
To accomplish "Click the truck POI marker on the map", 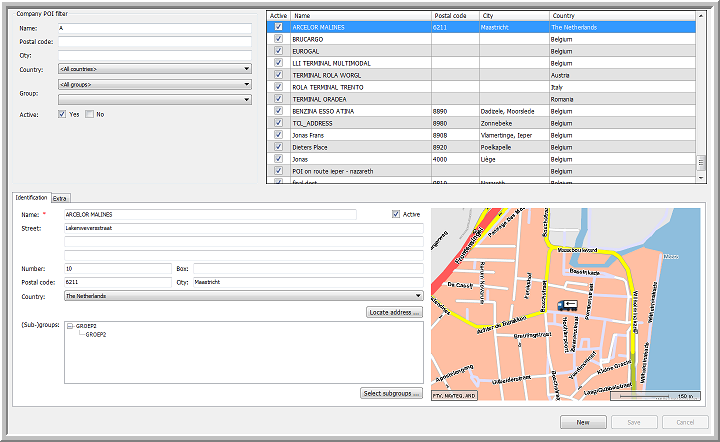I will point(567,307).
